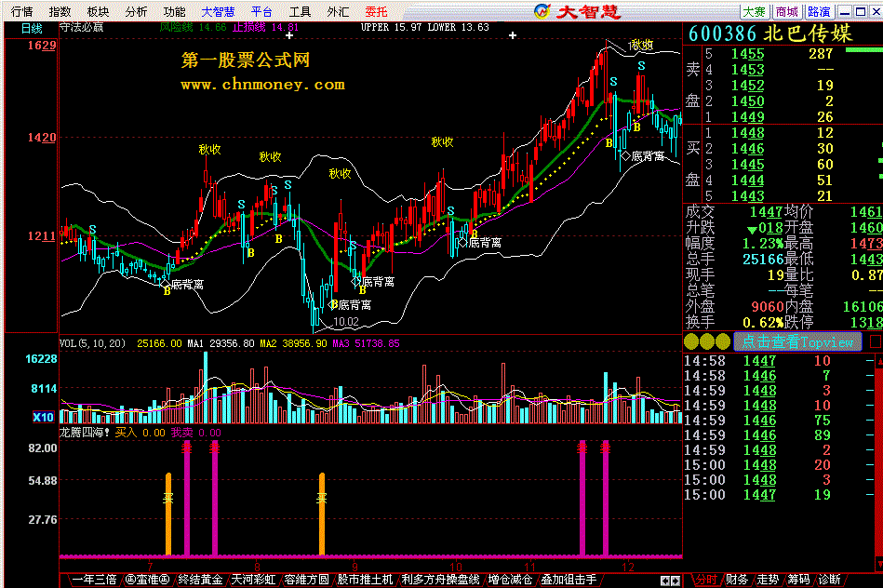Click the 大赛 button
Screen dimensions: 883x588
pyautogui.click(x=754, y=11)
